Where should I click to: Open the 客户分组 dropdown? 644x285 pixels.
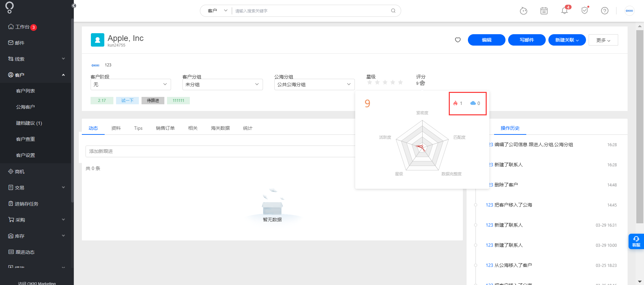[x=223, y=84]
